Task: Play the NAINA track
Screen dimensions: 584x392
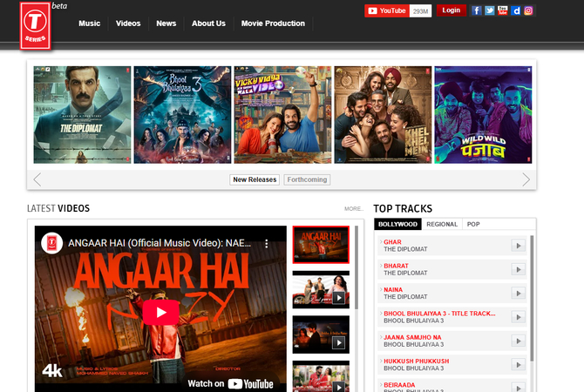Action: click(518, 293)
